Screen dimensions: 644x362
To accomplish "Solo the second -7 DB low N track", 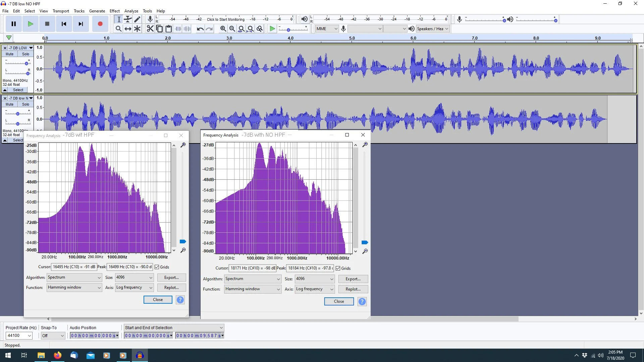I will point(25,104).
